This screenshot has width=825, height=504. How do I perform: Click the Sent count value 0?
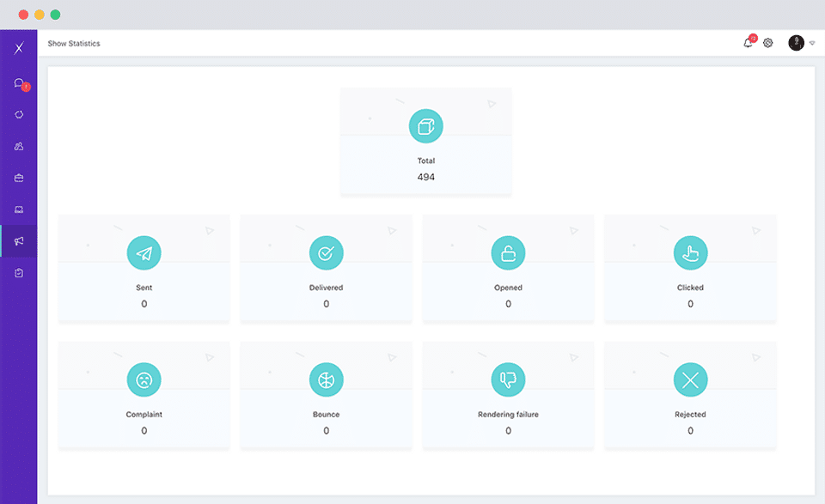144,304
